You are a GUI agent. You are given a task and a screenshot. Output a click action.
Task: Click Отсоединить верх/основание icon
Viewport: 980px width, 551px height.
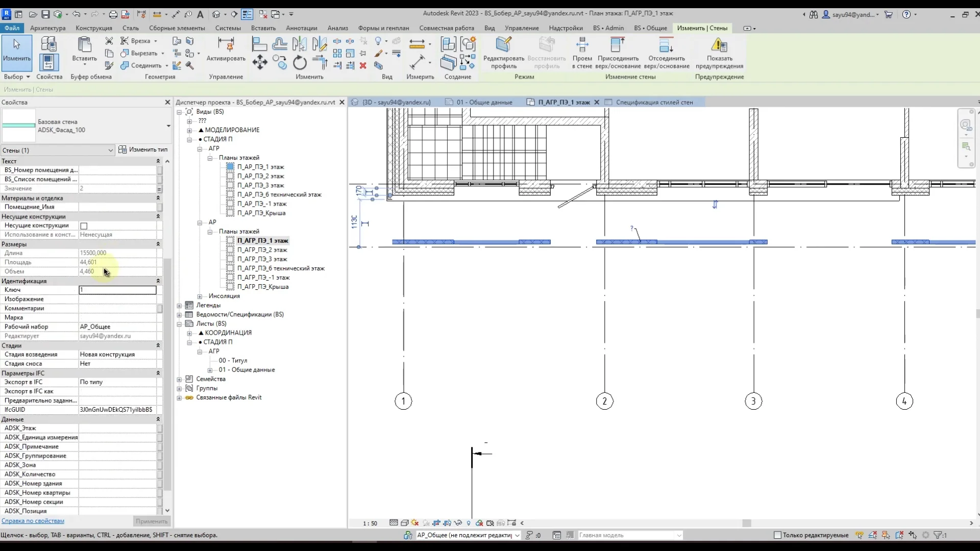[667, 53]
